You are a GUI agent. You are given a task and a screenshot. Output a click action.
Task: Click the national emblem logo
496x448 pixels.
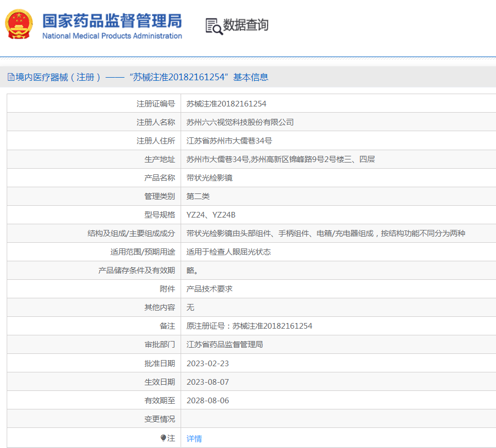click(19, 24)
